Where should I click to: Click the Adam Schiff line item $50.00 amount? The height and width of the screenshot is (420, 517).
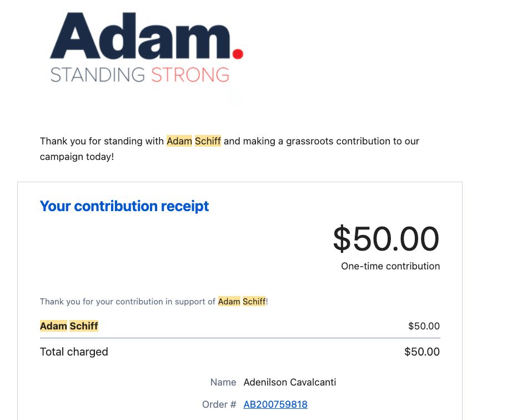pos(424,326)
